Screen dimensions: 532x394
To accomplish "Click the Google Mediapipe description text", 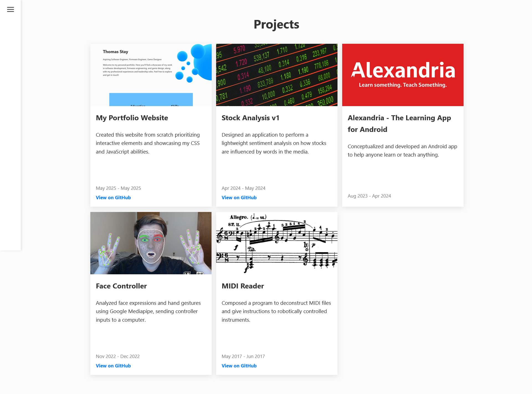I will [148, 311].
